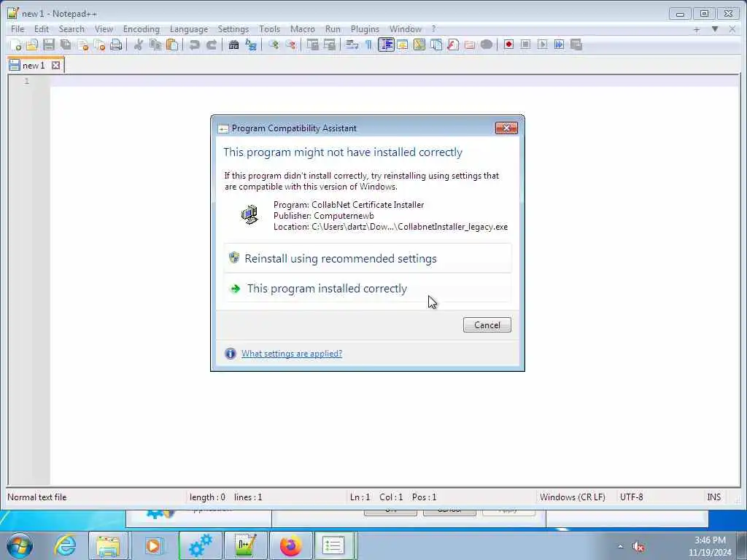This screenshot has height=560, width=747.
Task: Click the New file toolbar icon
Action: (x=15, y=44)
